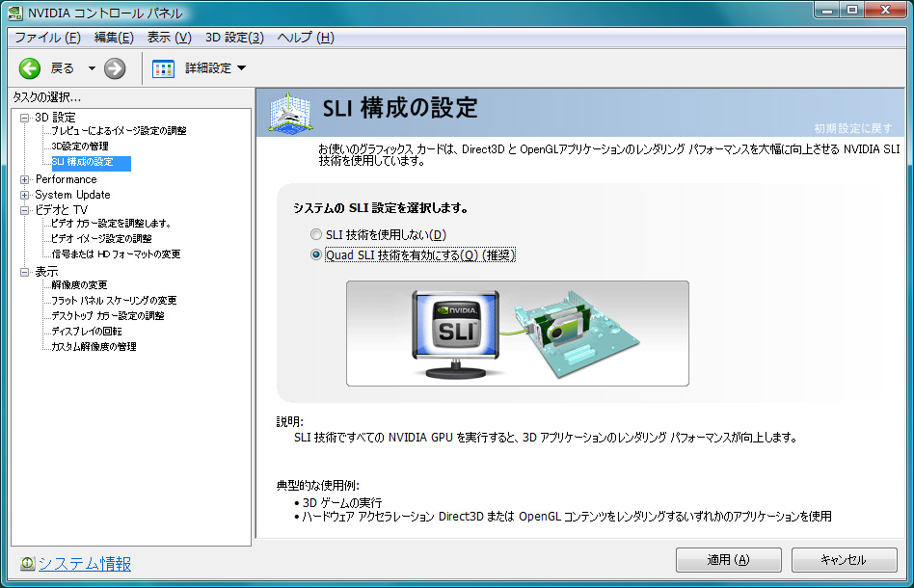Click the Performance tree label
Image resolution: width=914 pixels, height=588 pixels.
coord(66,179)
